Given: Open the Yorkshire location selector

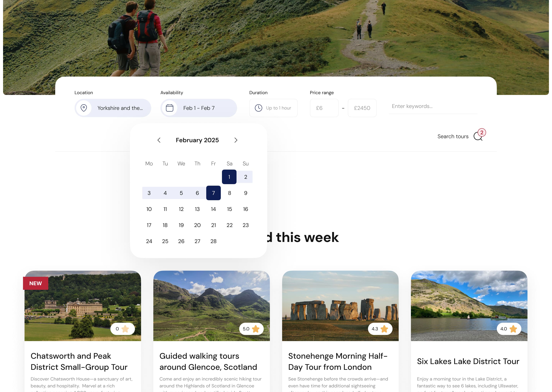Looking at the screenshot, I should 113,108.
